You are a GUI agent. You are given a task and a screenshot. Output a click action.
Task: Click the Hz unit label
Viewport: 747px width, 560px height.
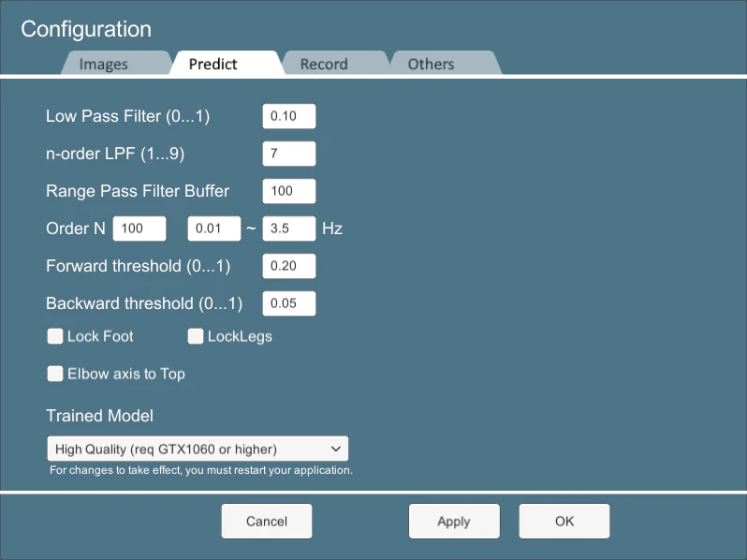[332, 228]
